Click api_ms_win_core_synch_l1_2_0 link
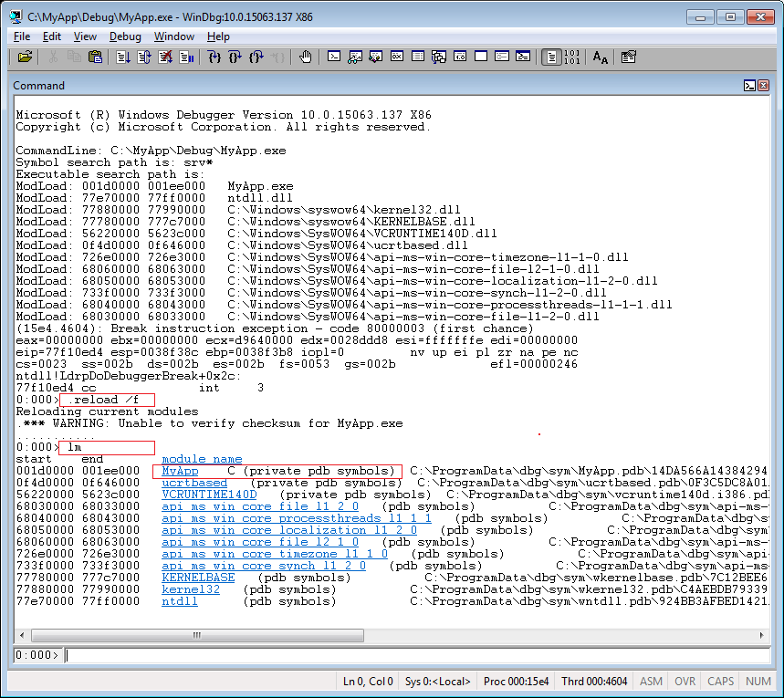This screenshot has width=784, height=698. (x=264, y=566)
